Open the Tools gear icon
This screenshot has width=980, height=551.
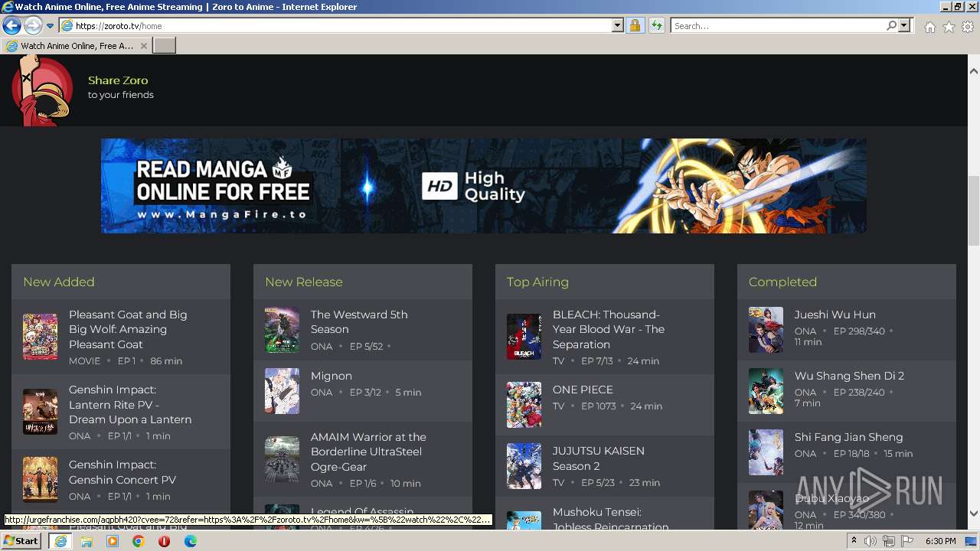click(968, 27)
